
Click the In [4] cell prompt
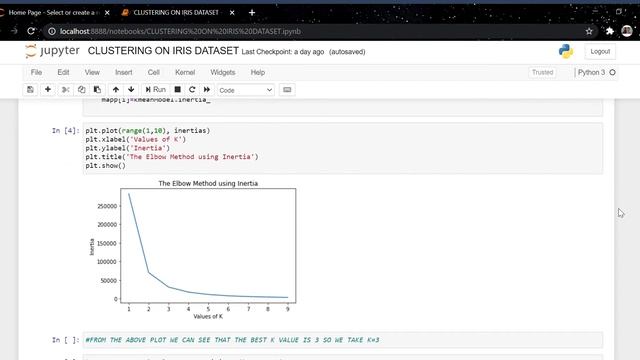pos(65,131)
